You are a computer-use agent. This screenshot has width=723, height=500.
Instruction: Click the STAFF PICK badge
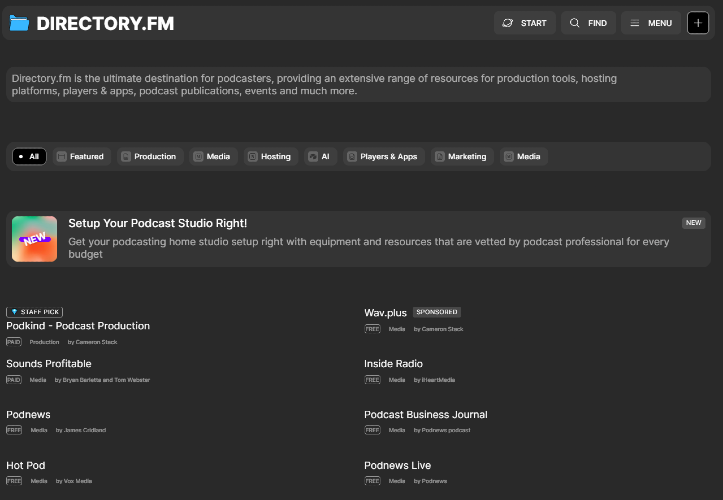click(35, 312)
